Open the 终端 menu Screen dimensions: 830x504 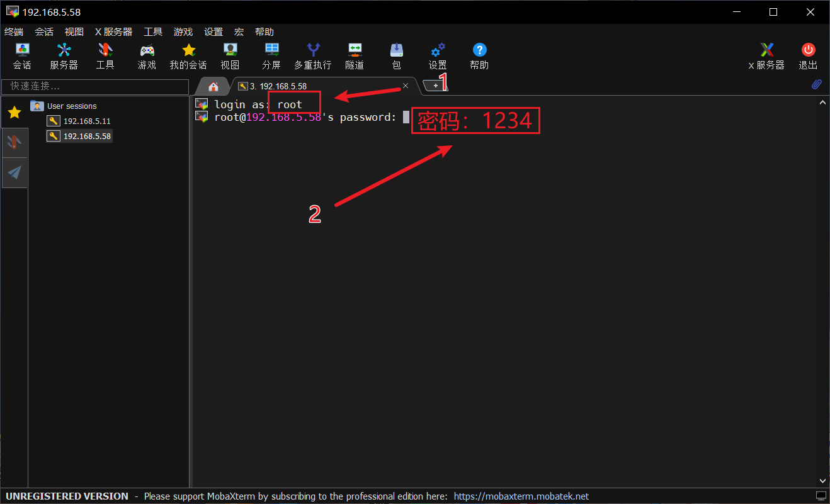[x=14, y=32]
